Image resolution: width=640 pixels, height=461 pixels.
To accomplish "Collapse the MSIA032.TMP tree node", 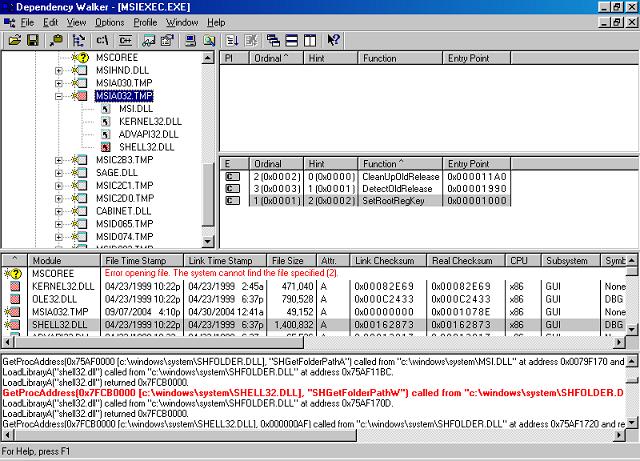I will pyautogui.click(x=59, y=96).
